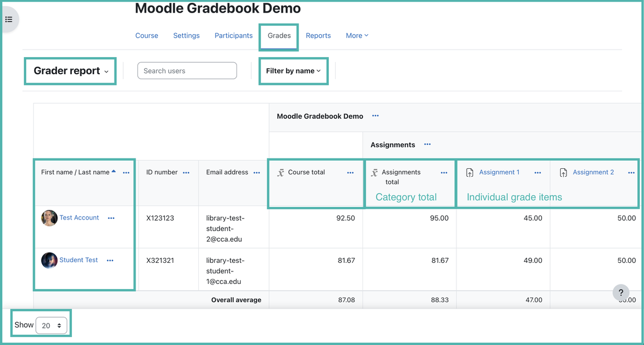The width and height of the screenshot is (644, 345).
Task: Open Test Account user link
Action: (79, 218)
